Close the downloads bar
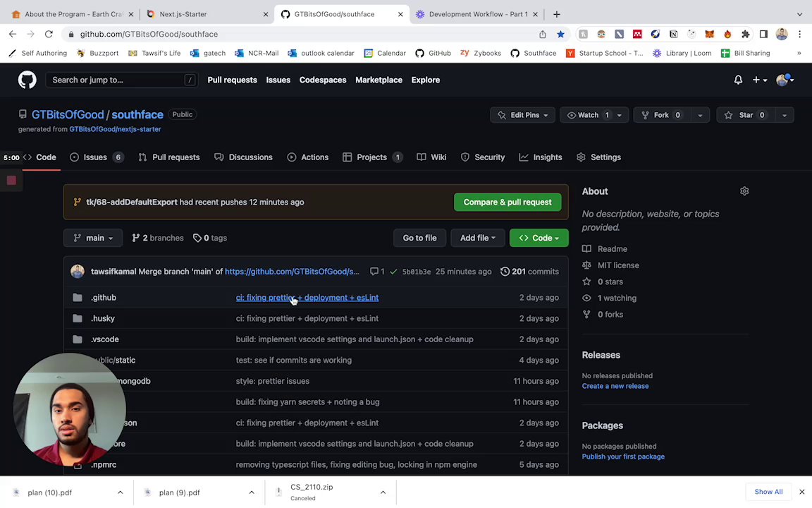This screenshot has width=812, height=508. click(x=801, y=492)
